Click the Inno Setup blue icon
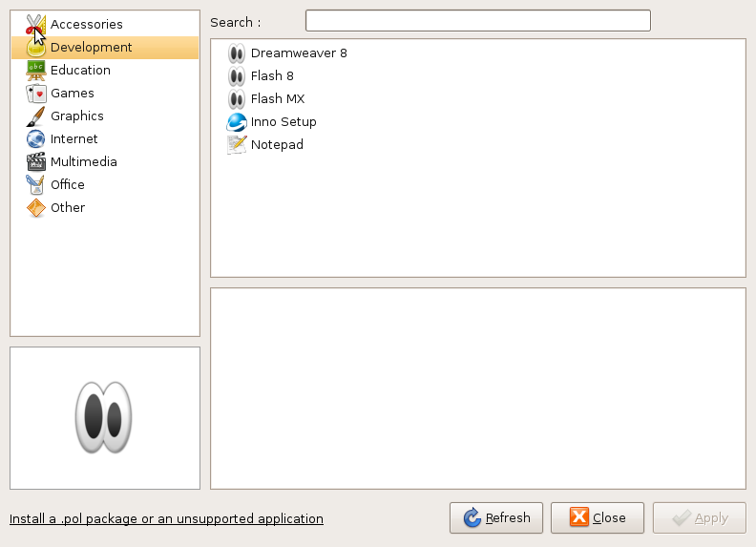Viewport: 756px width, 547px height. 237,122
